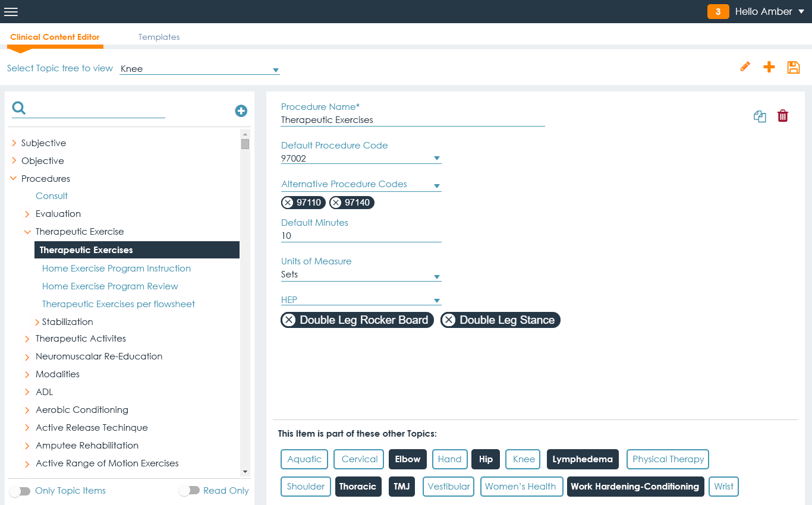The height and width of the screenshot is (505, 812).
Task: Click the orange pencil edit icon
Action: [x=745, y=67]
